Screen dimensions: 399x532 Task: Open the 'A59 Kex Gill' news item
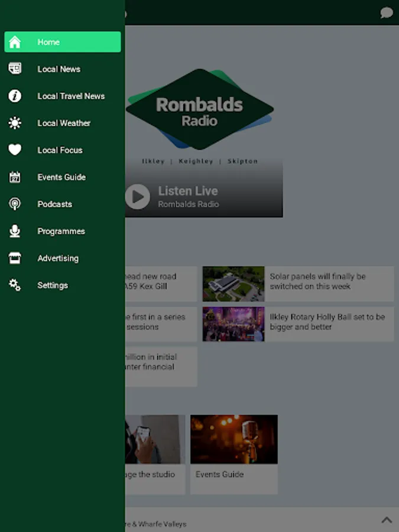161,284
